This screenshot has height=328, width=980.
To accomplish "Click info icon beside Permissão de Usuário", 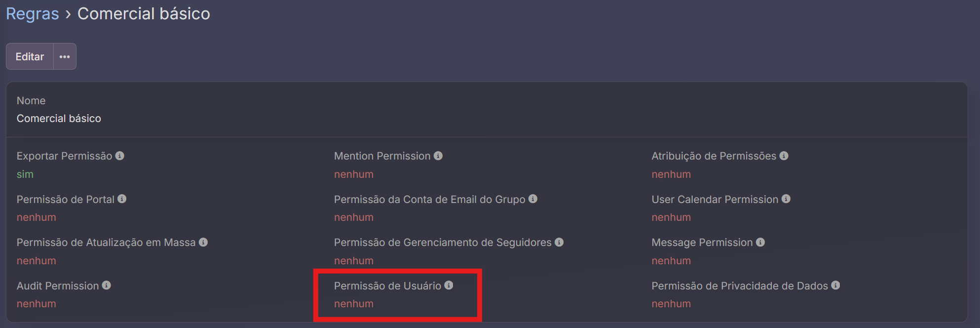I will click(449, 285).
